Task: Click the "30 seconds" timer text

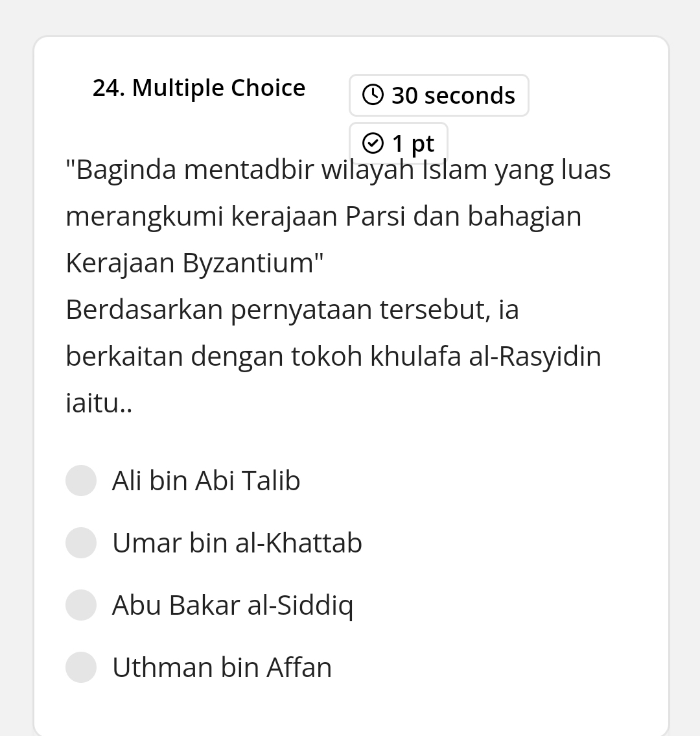Action: click(453, 95)
